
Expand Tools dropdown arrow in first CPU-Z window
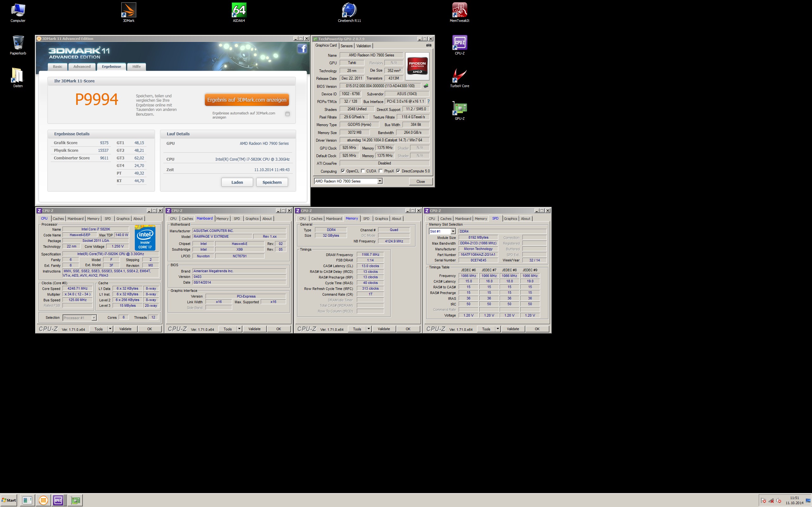click(110, 329)
